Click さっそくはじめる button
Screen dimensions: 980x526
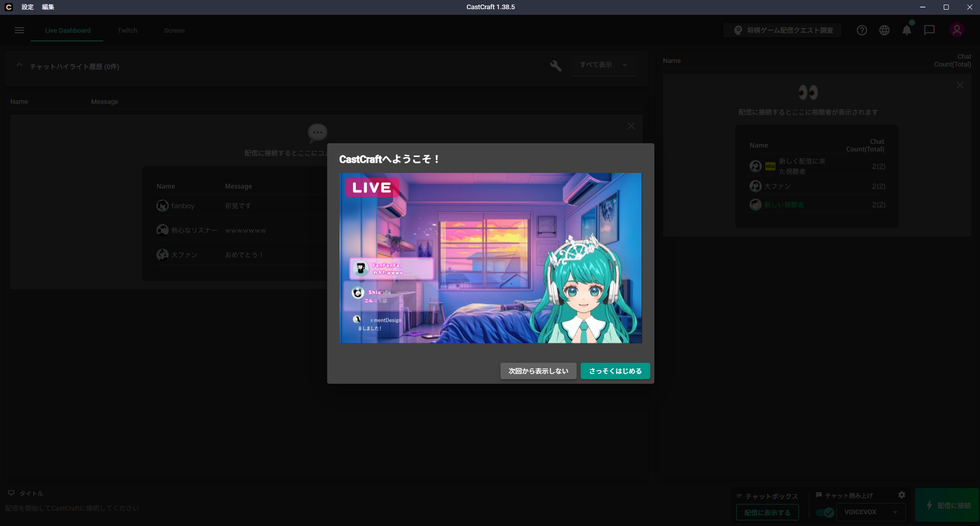[x=615, y=371]
